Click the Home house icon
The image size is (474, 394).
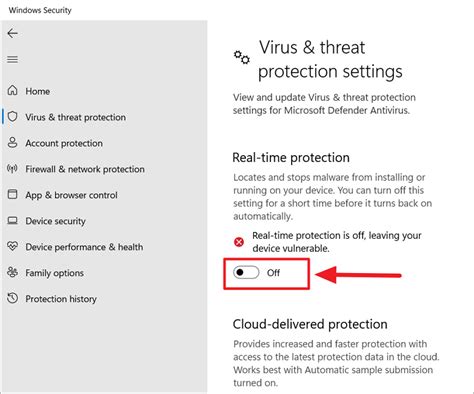(13, 90)
